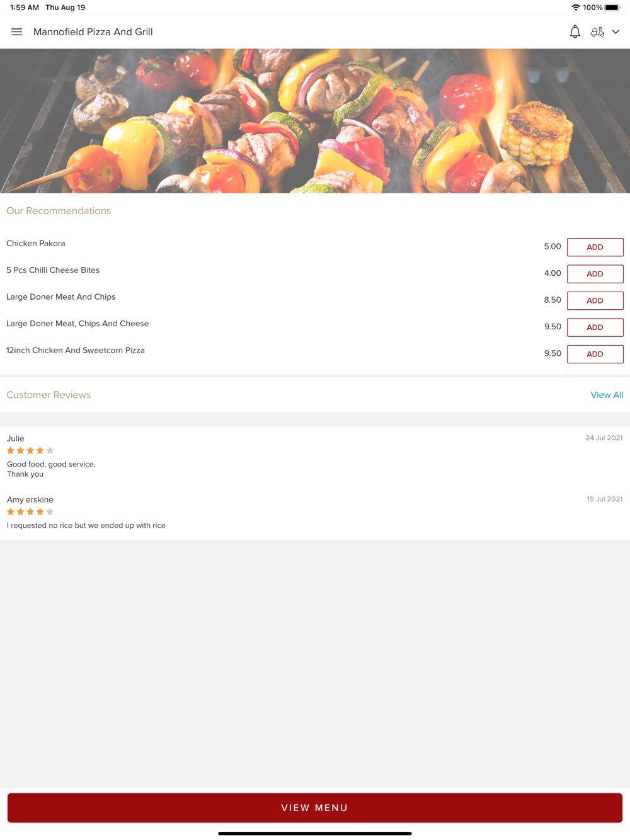This screenshot has height=840, width=630.
Task: Tap the grilled kebab banner image
Action: pyautogui.click(x=315, y=121)
